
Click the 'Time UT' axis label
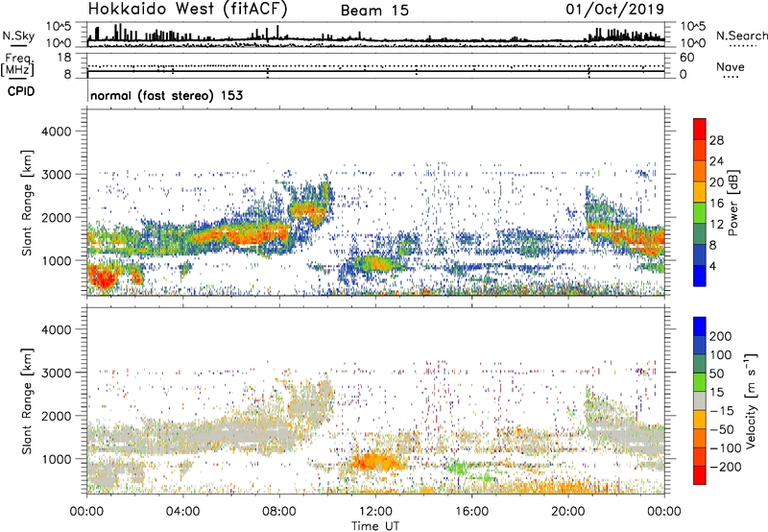(x=375, y=525)
